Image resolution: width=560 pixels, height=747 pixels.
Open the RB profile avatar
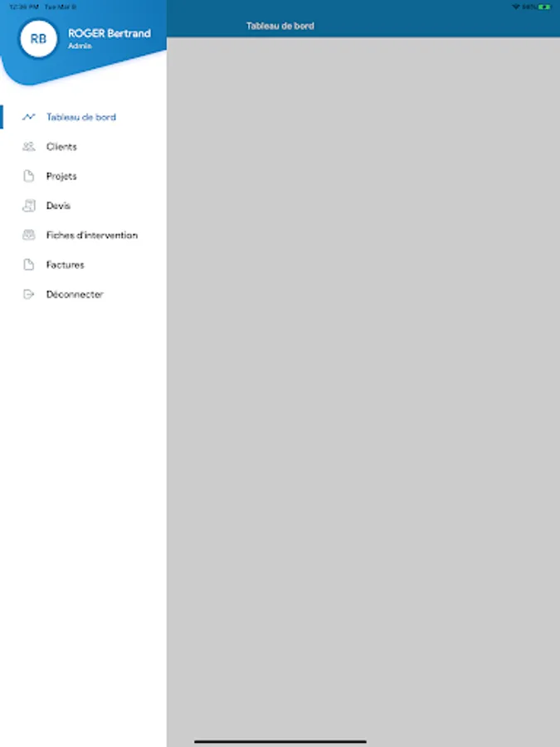[38, 38]
